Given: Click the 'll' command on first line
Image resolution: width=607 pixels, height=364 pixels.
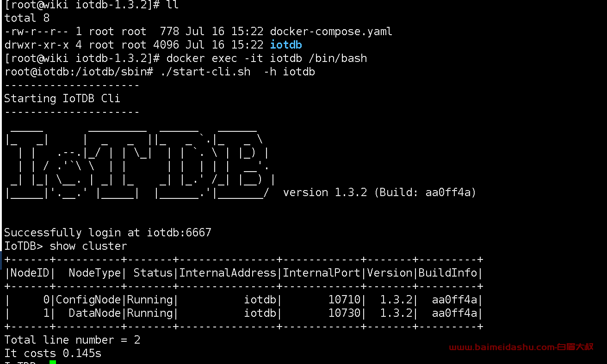Looking at the screenshot, I should [172, 5].
